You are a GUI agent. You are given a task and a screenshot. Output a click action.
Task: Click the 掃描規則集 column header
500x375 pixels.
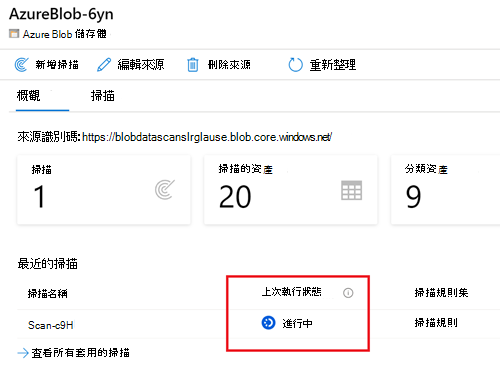441,293
